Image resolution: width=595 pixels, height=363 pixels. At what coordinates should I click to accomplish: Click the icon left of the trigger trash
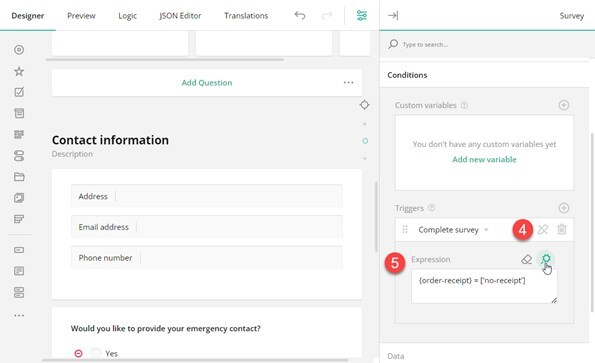tap(543, 229)
